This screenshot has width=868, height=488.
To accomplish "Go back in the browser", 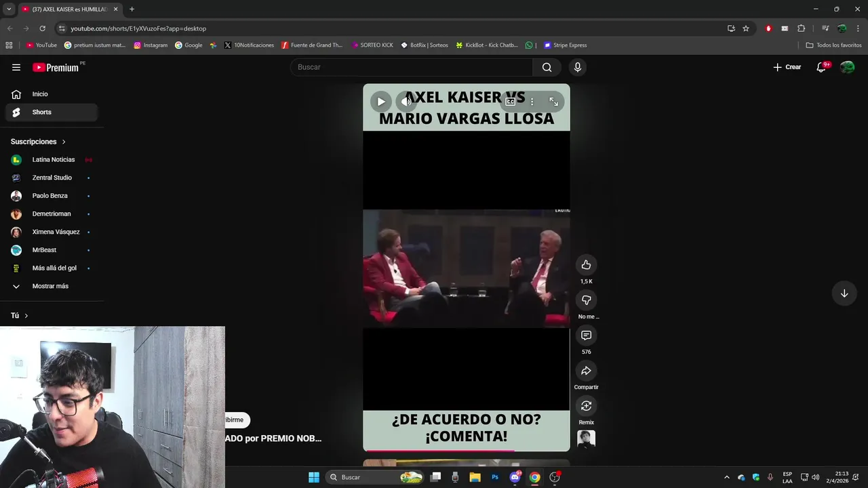I will tap(9, 28).
